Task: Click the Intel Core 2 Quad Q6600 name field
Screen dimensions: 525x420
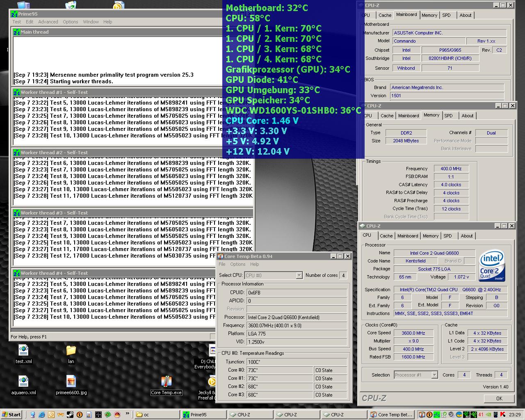Action: (x=434, y=253)
